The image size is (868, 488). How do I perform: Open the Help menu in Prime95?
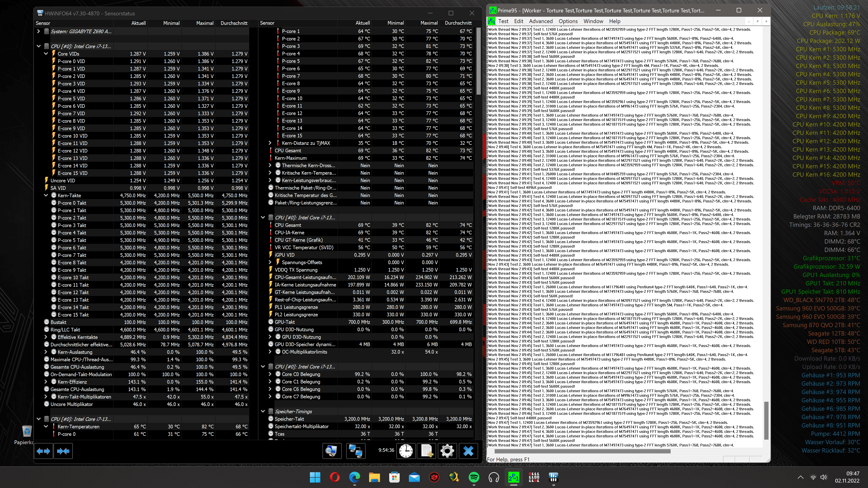coord(614,21)
